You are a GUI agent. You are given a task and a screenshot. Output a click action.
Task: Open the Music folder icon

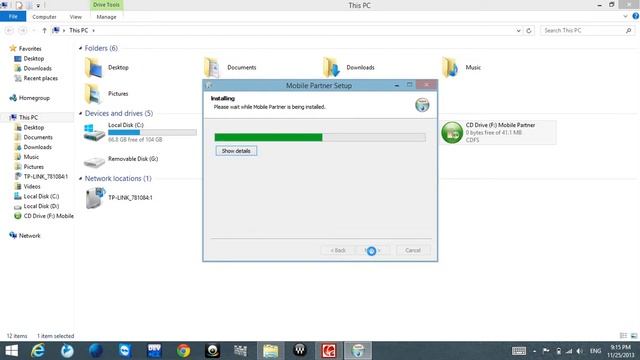point(450,67)
